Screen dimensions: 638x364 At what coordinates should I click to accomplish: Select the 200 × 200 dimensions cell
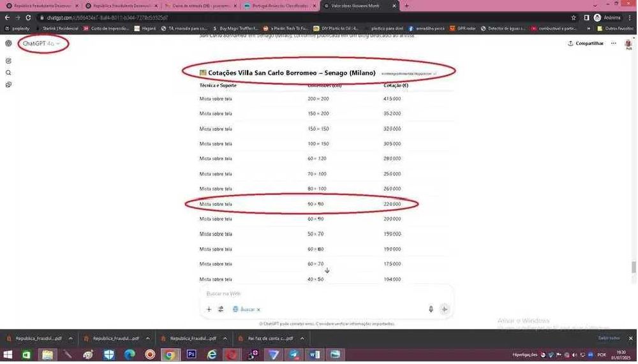coord(318,99)
